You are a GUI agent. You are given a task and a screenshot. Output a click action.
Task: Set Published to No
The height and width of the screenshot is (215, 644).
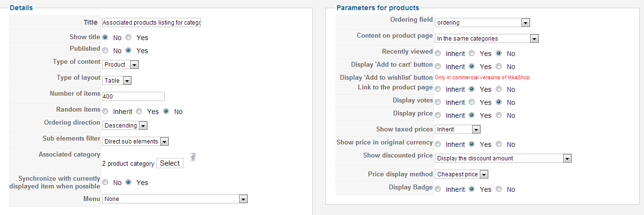click(x=105, y=50)
